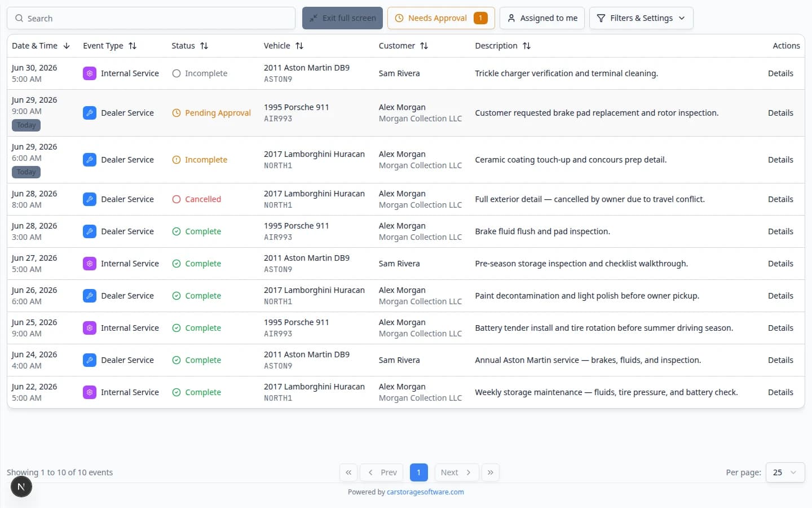Open the Per page 25 dropdown
The image size is (812, 508).
pyautogui.click(x=785, y=472)
